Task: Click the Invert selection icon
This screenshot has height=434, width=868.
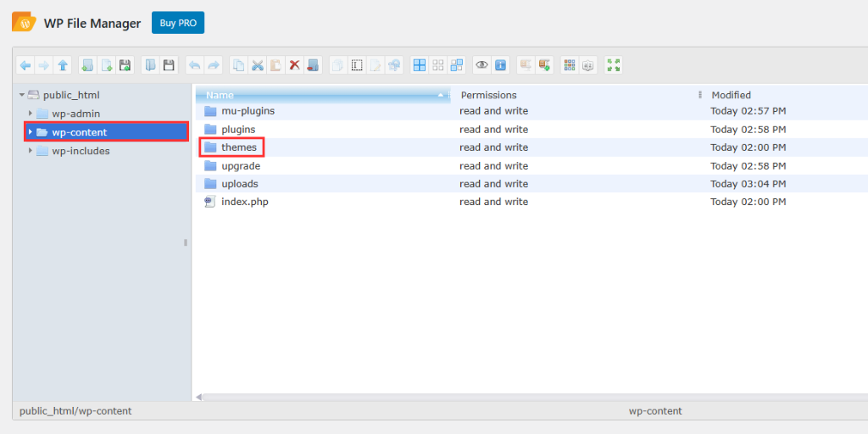Action: (457, 65)
